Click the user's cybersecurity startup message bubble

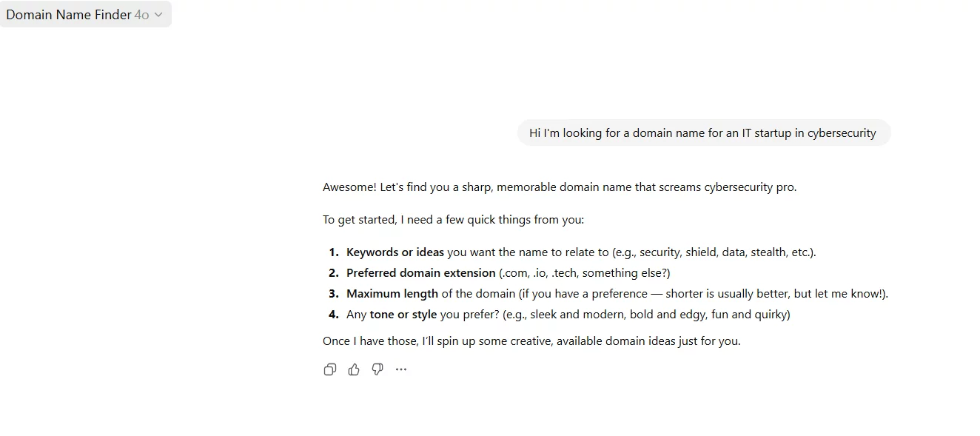pyautogui.click(x=702, y=133)
